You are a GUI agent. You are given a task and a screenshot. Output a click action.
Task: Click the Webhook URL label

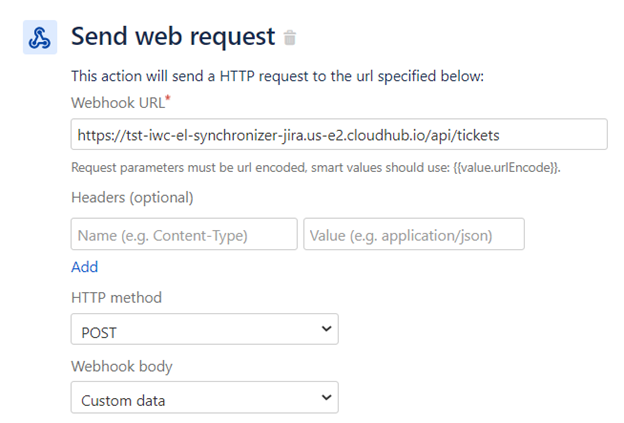(118, 103)
